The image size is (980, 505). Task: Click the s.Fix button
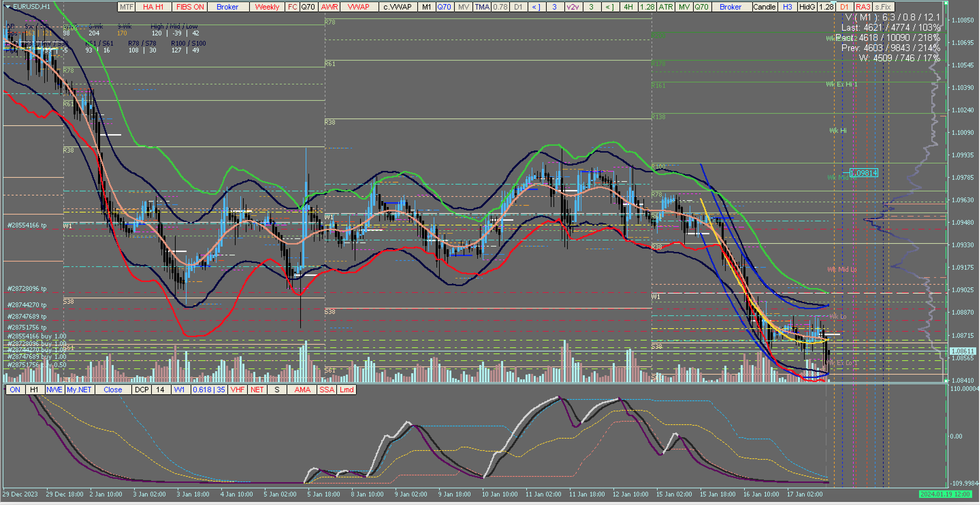883,7
